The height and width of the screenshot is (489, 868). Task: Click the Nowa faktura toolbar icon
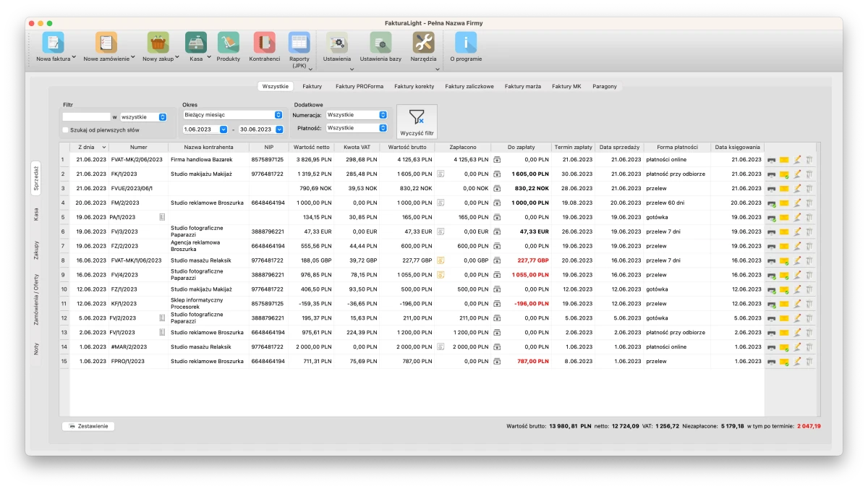pyautogui.click(x=53, y=43)
